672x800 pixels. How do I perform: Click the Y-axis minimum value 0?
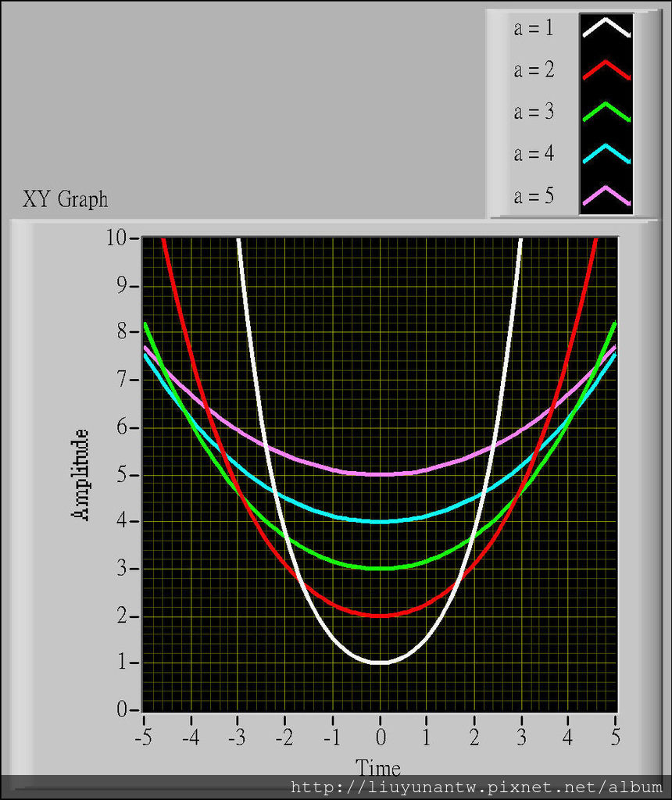(x=122, y=709)
